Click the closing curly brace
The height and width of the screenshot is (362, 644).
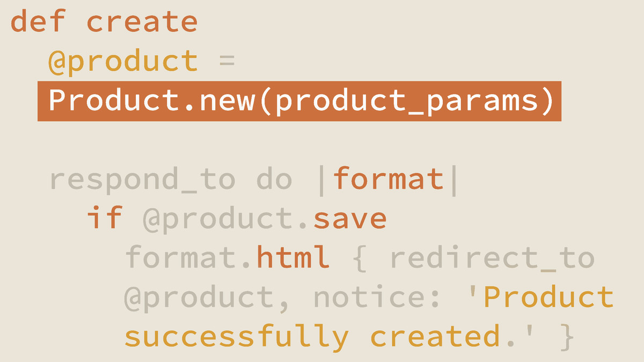(567, 337)
